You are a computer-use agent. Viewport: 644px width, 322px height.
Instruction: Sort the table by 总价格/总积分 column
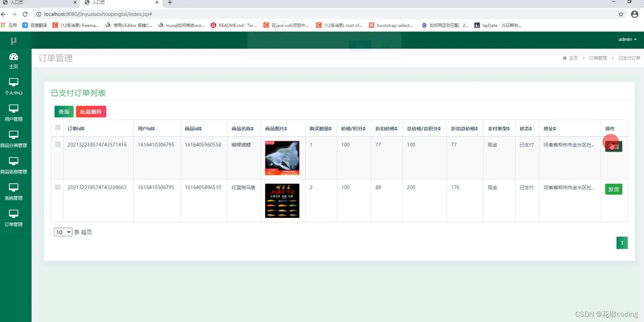(424, 129)
